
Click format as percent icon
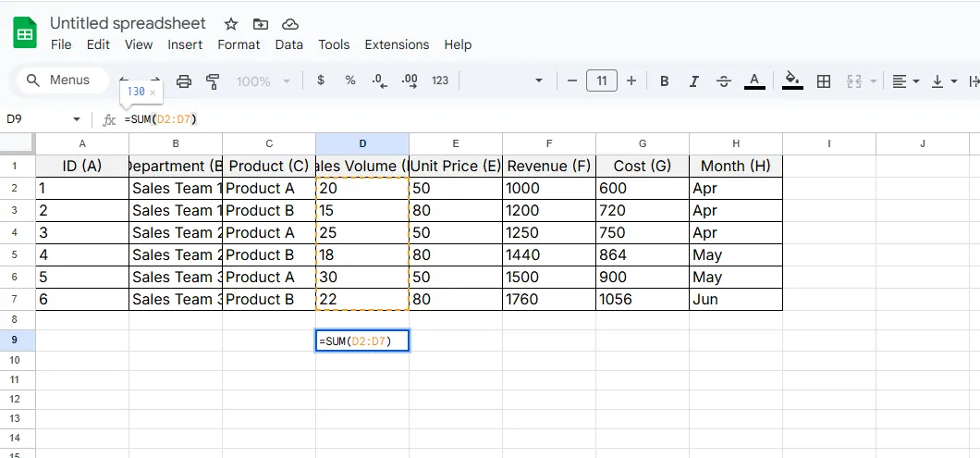coord(350,80)
